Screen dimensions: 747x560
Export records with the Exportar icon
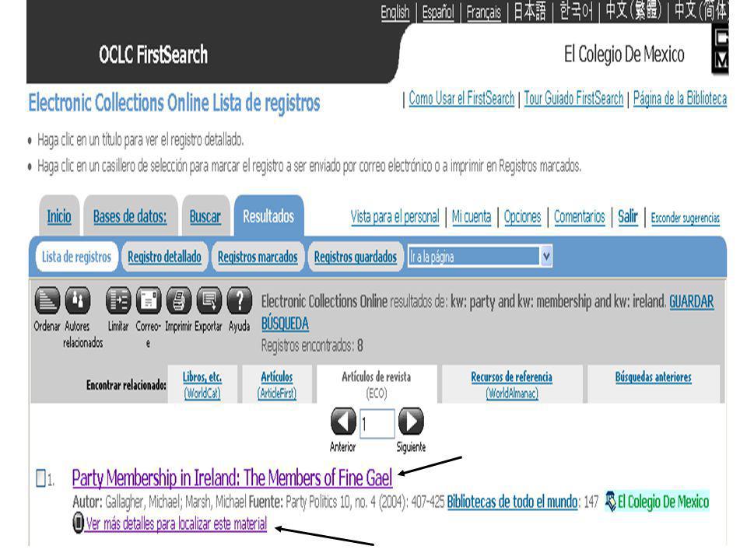point(209,300)
